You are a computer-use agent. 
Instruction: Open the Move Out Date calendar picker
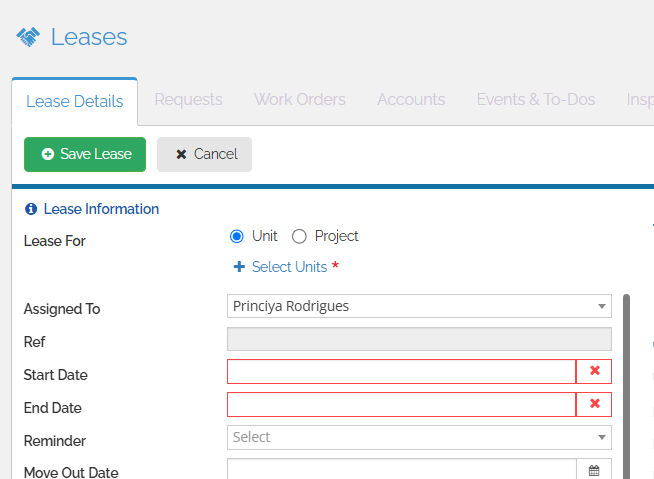click(x=594, y=470)
